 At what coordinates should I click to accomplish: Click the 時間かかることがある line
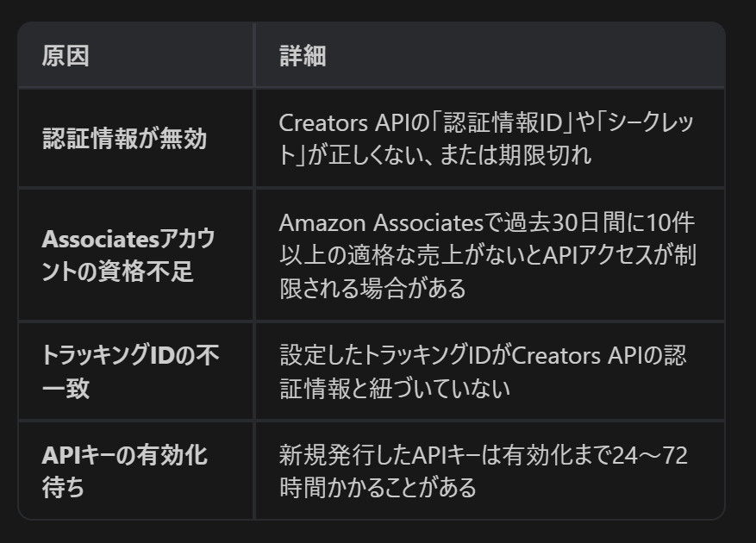[x=378, y=487]
